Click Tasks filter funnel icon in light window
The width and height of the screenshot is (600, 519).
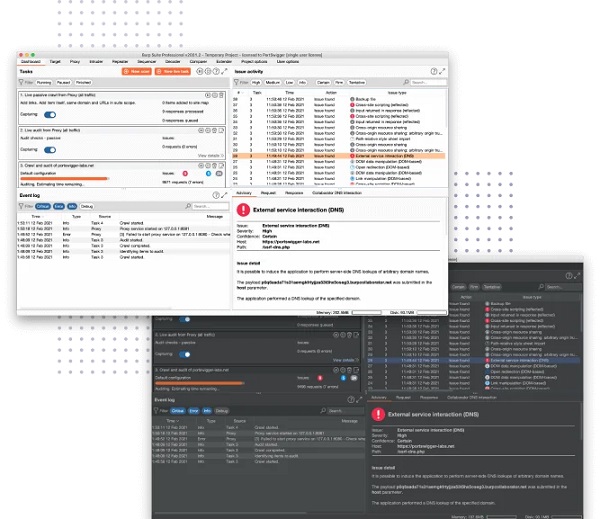click(x=21, y=82)
